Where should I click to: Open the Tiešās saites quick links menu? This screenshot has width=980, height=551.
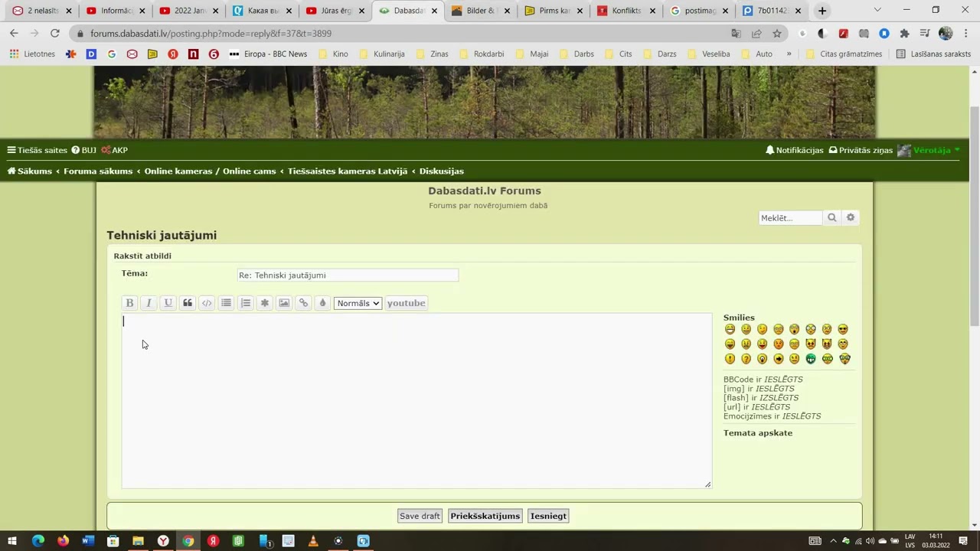tap(38, 150)
